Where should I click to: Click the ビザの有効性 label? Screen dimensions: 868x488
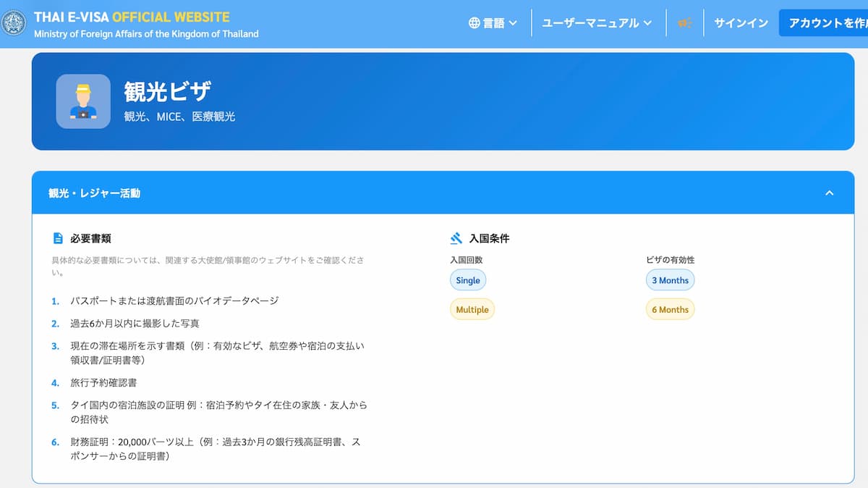[670, 259]
